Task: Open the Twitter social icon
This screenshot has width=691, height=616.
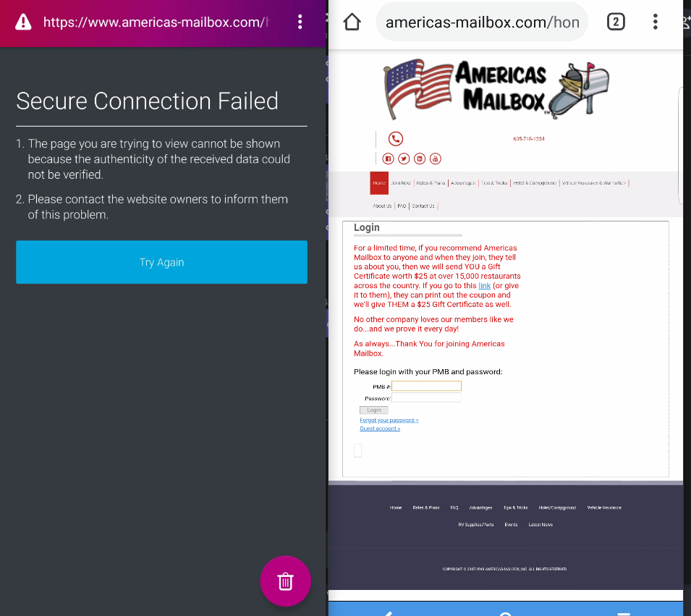Action: click(404, 158)
